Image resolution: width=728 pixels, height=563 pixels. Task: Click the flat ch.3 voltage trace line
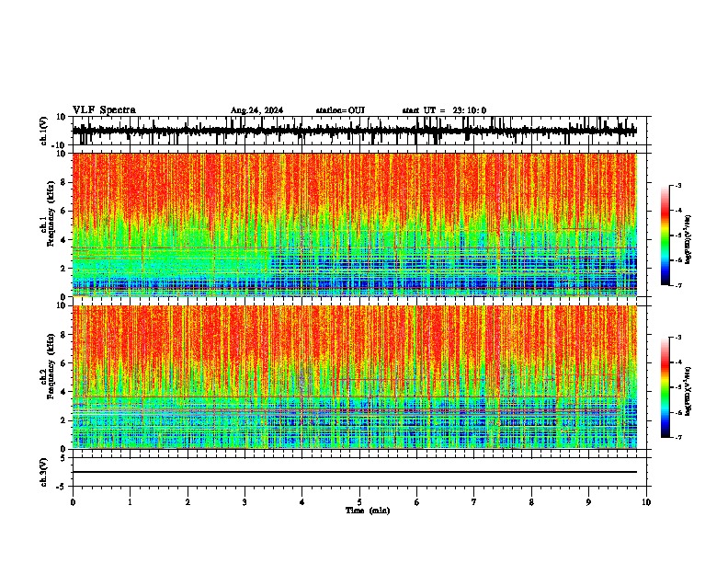[x=355, y=472]
